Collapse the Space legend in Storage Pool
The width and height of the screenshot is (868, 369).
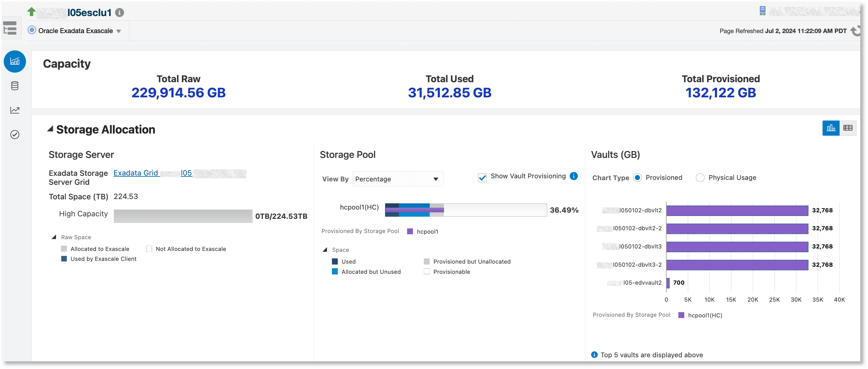pyautogui.click(x=325, y=250)
